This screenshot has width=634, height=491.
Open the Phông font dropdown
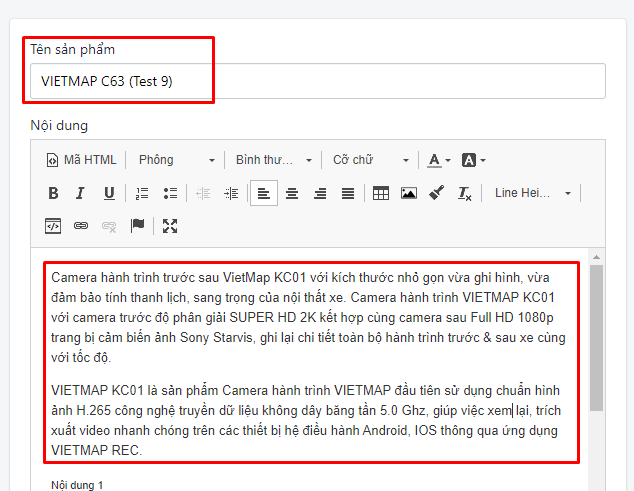(x=176, y=160)
